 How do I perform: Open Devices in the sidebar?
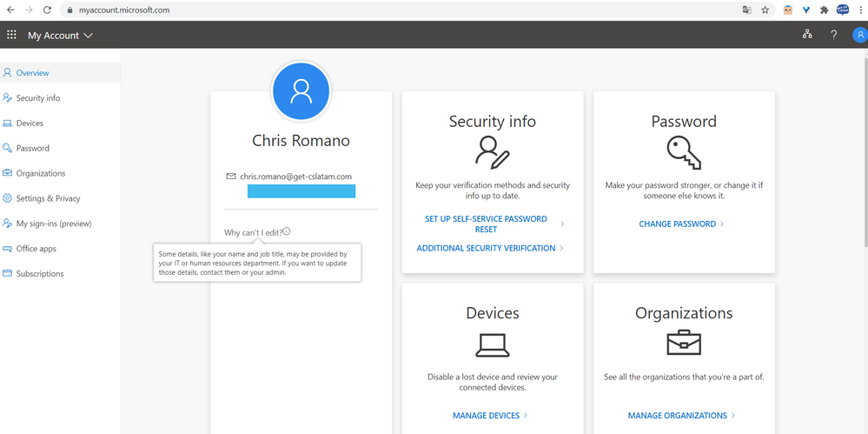(x=60, y=123)
